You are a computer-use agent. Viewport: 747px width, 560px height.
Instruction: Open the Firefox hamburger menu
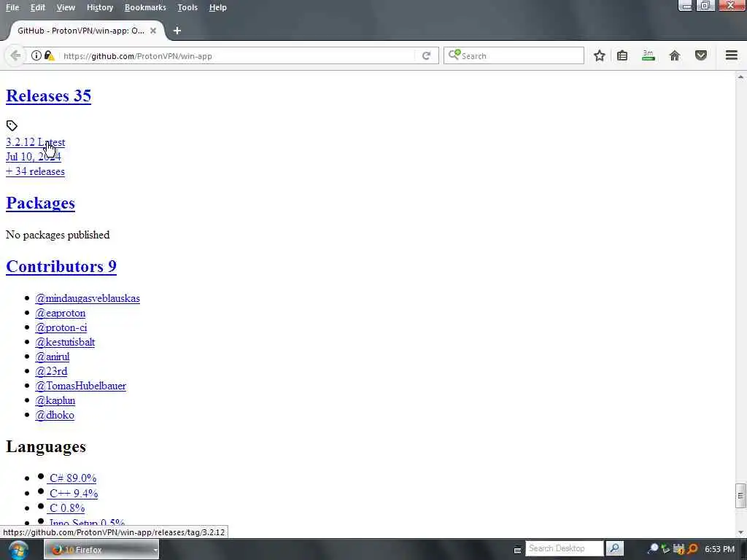coord(732,55)
